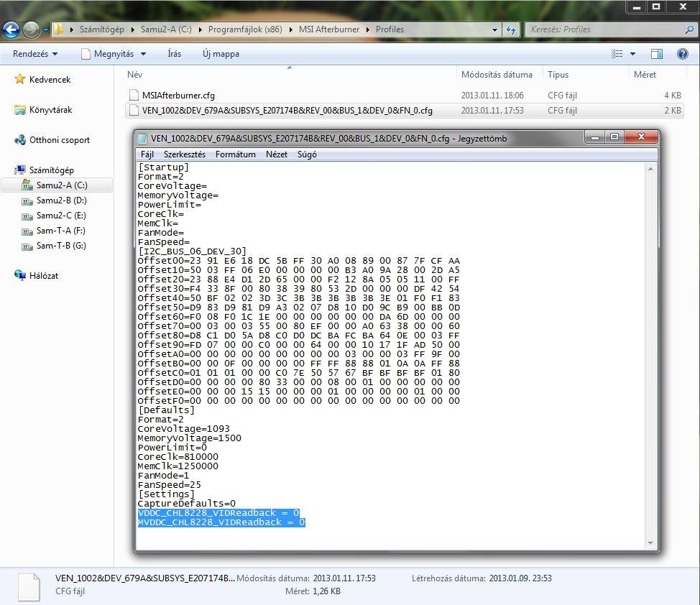The width and height of the screenshot is (700, 605).
Task: Click the Számítógép monitor icon
Action: click(x=19, y=170)
